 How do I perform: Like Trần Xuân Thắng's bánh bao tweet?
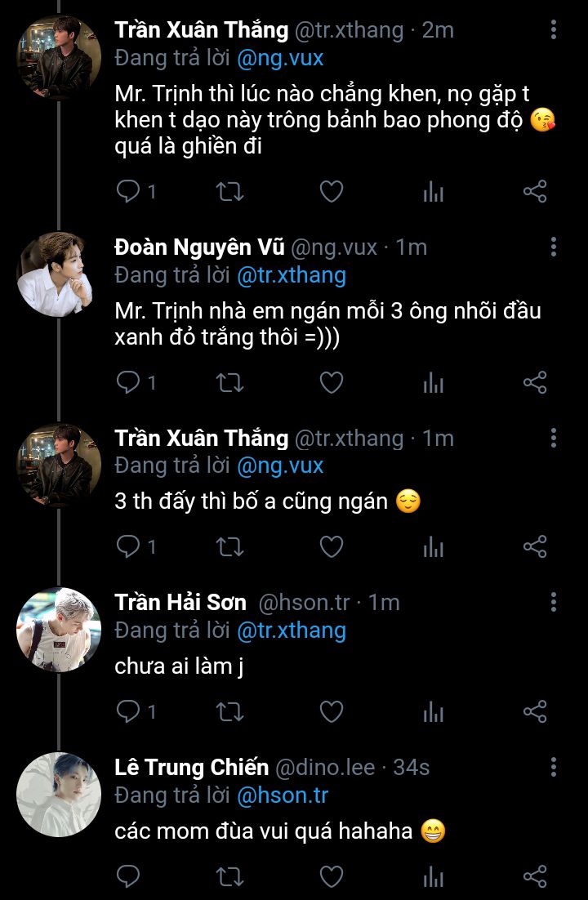pos(331,192)
